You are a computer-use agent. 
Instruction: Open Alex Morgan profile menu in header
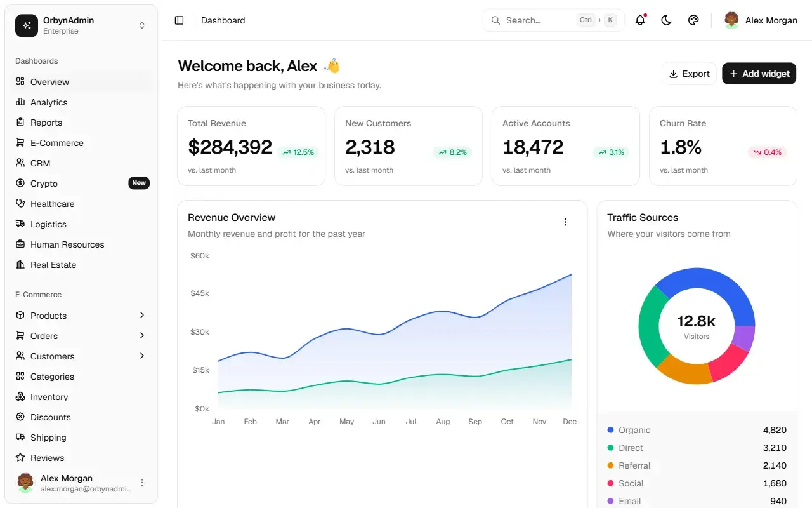(761, 20)
